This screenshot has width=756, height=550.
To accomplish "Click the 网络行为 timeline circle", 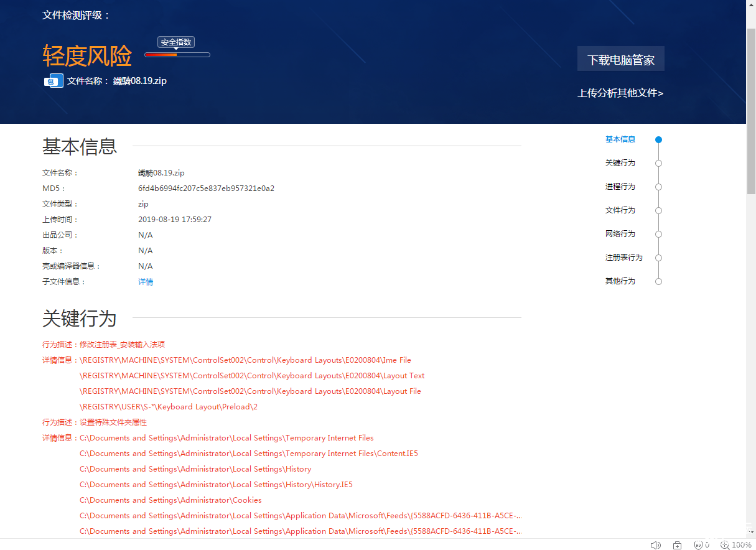I will [x=658, y=235].
